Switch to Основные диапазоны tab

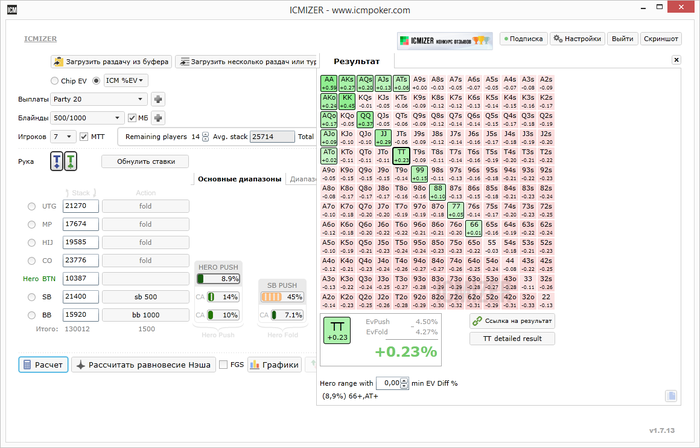point(239,179)
